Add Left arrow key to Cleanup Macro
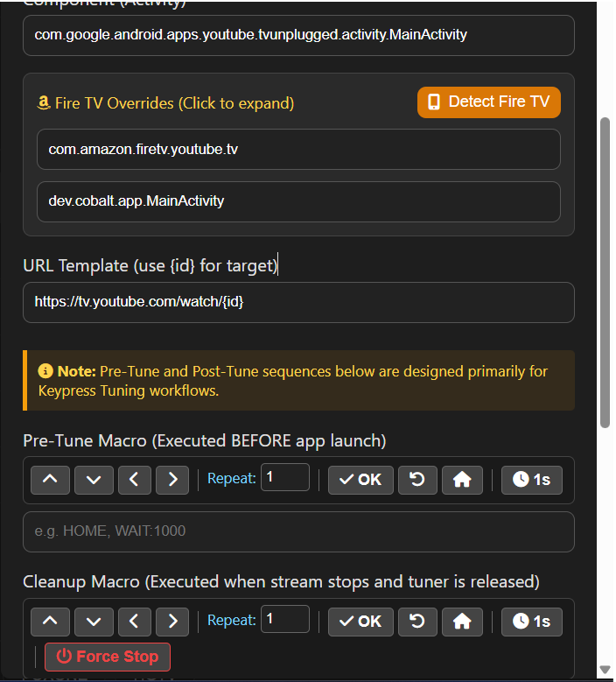Viewport: 616px width, 682px height. [135, 622]
